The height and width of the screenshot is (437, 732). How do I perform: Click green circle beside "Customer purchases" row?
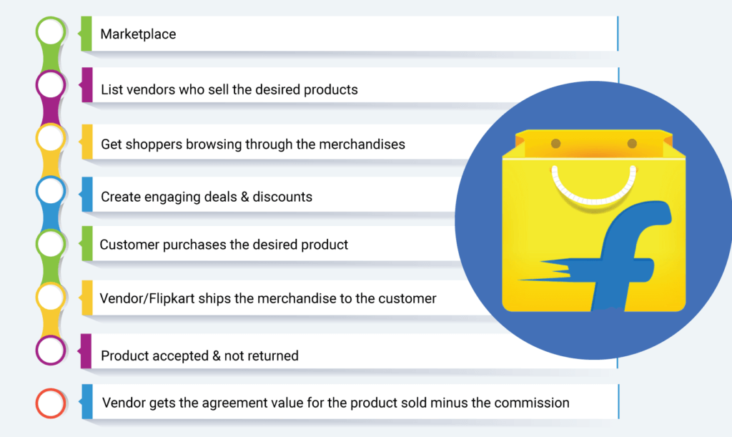click(x=51, y=243)
